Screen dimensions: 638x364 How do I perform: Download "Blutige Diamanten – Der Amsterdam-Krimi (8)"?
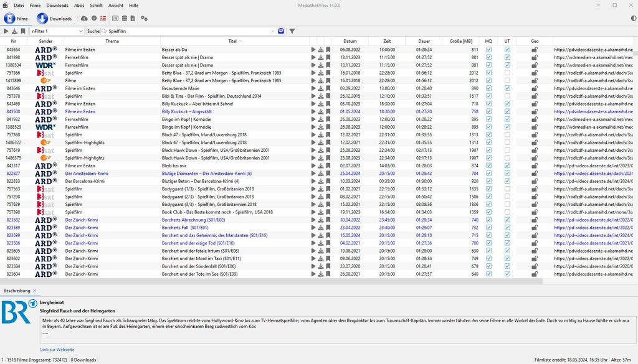tap(321, 174)
